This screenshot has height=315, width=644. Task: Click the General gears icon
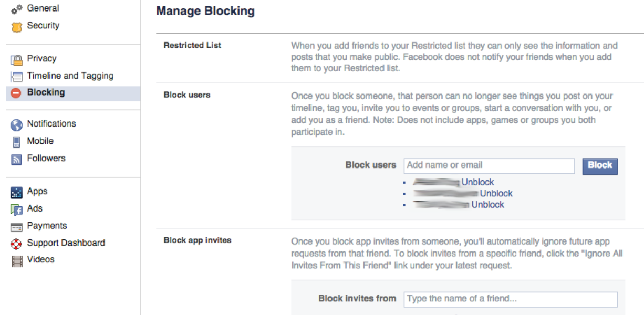pyautogui.click(x=16, y=9)
